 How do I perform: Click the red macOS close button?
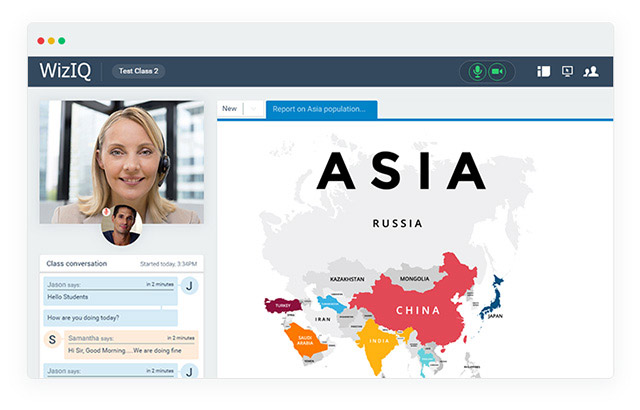click(41, 40)
